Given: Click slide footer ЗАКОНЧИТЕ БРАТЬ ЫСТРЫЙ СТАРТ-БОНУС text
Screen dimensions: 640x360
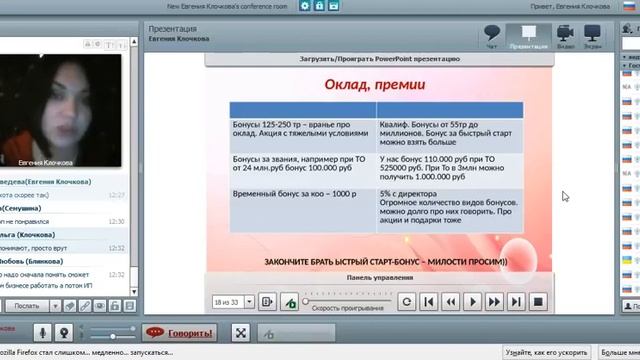Looking at the screenshot, I should click(386, 262).
